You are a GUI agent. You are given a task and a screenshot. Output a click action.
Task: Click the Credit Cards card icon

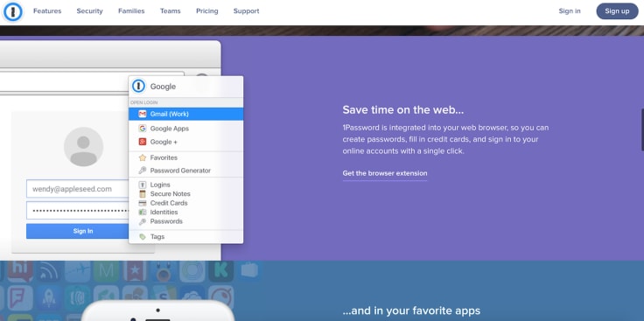[143, 203]
